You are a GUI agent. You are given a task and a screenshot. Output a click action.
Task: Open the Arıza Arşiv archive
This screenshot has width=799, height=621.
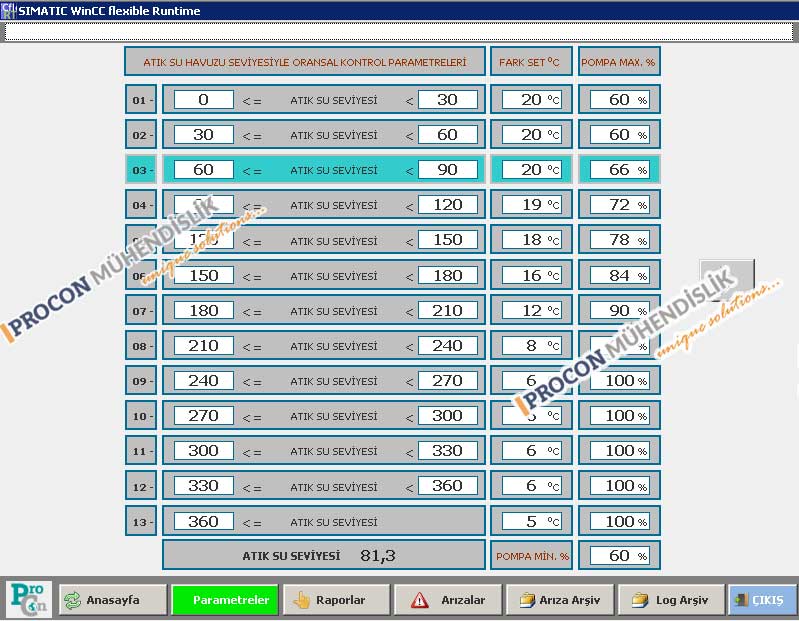click(x=560, y=600)
